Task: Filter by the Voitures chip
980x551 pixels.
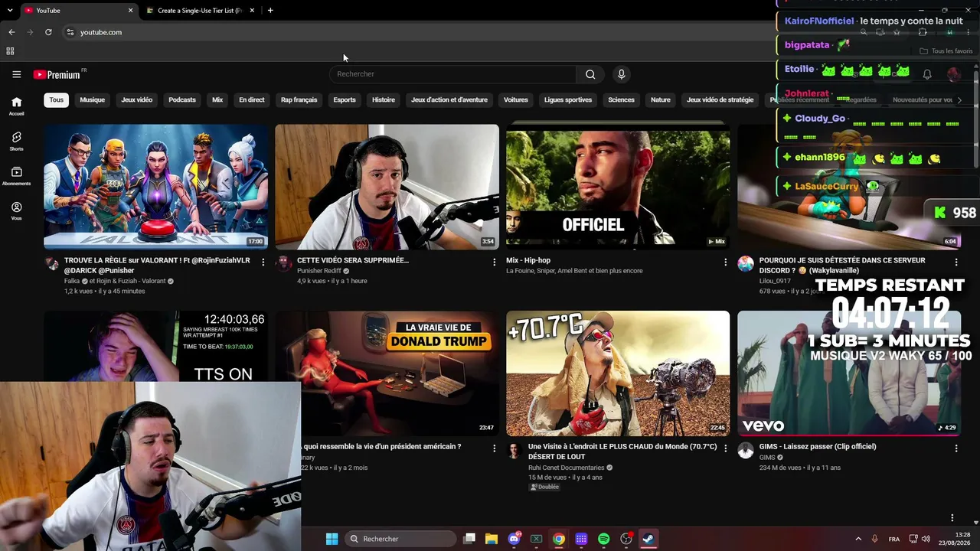Action: click(516, 100)
